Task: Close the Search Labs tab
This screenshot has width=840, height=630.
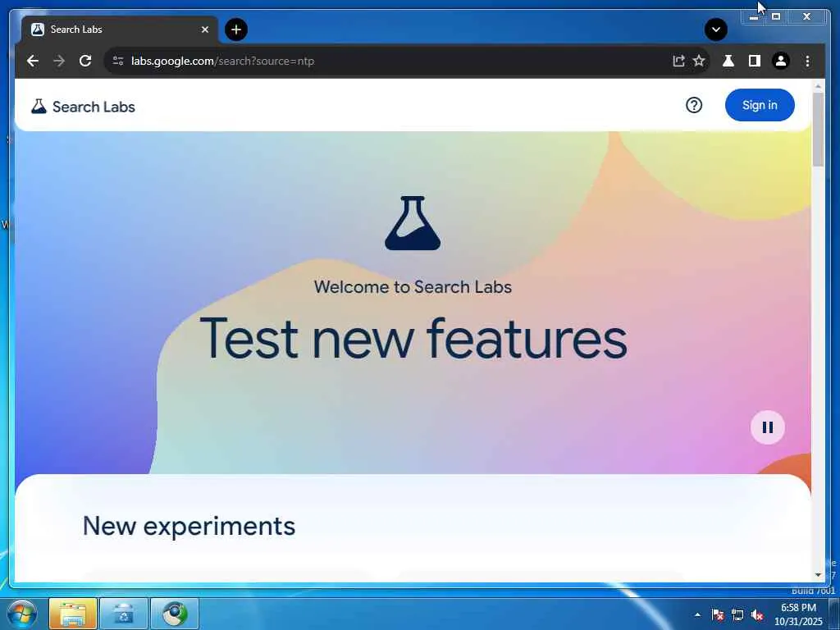Action: click(204, 30)
